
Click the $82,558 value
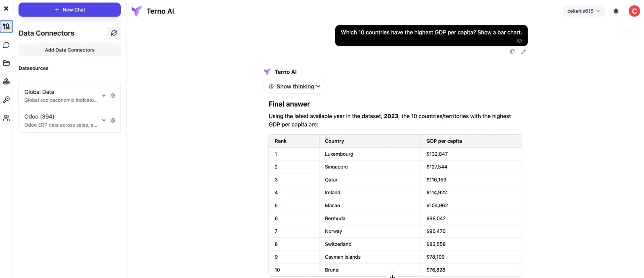pyautogui.click(x=436, y=244)
